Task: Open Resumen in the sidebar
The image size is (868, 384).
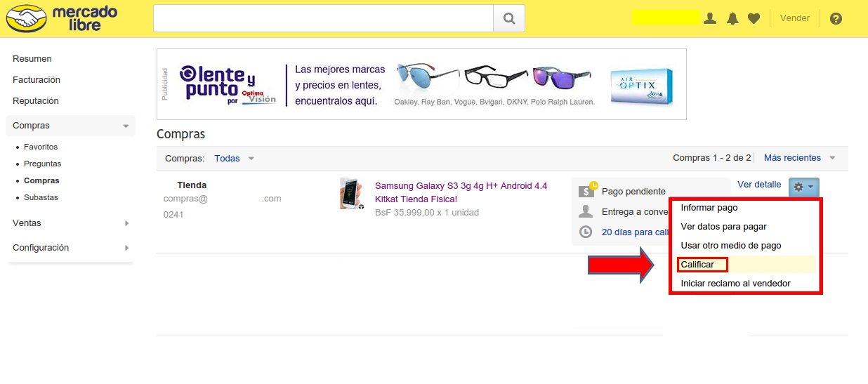Action: pyautogui.click(x=32, y=59)
